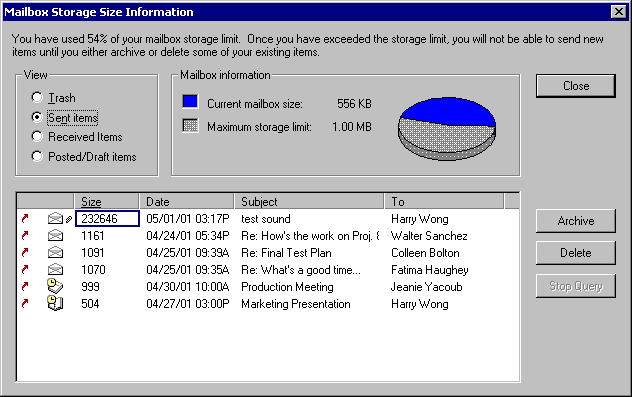Click the date 04/24/01 05:34P

tap(188, 236)
